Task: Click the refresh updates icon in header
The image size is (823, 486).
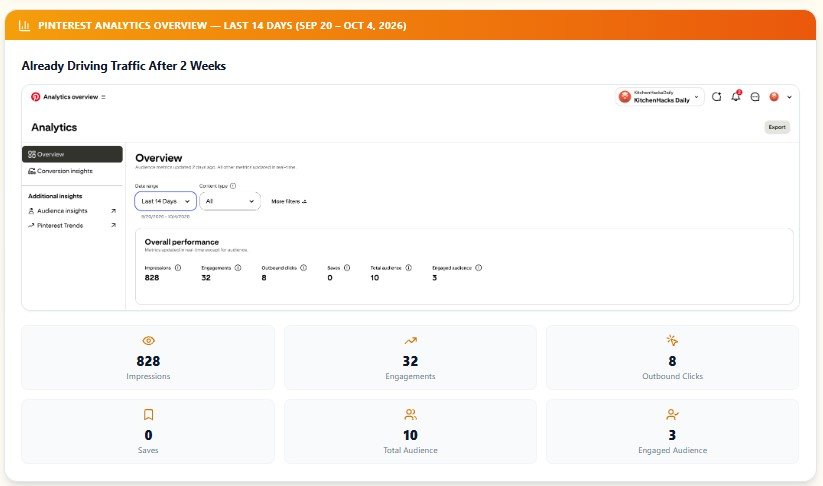Action: tap(716, 97)
